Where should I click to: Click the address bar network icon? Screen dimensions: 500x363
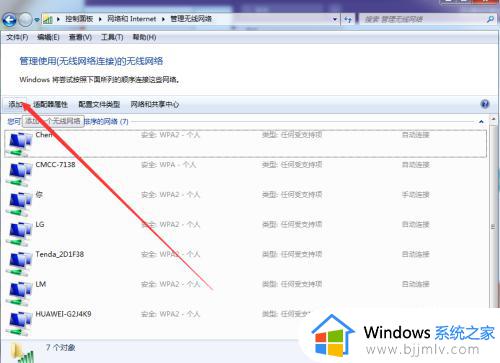pos(48,19)
